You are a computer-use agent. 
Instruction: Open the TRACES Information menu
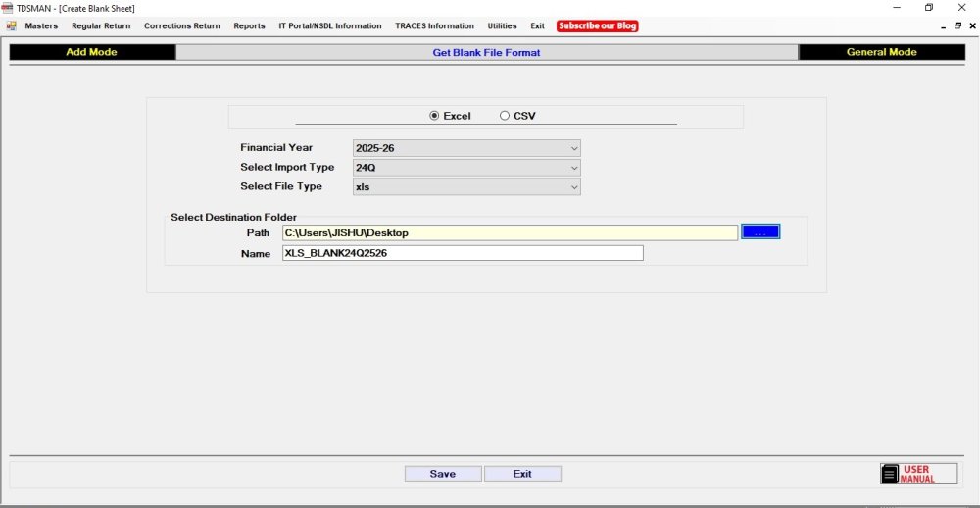point(434,26)
